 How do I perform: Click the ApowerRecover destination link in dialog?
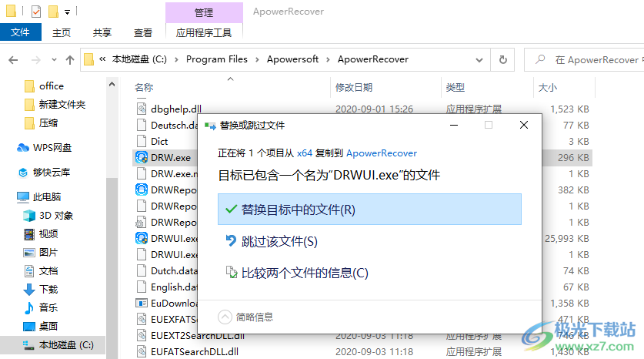pyautogui.click(x=382, y=153)
